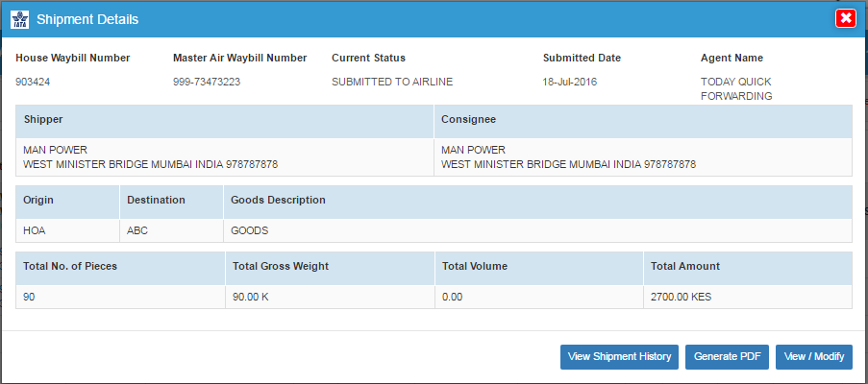The width and height of the screenshot is (868, 384).
Task: Click the Total No. of Pieces header
Action: pyautogui.click(x=70, y=266)
